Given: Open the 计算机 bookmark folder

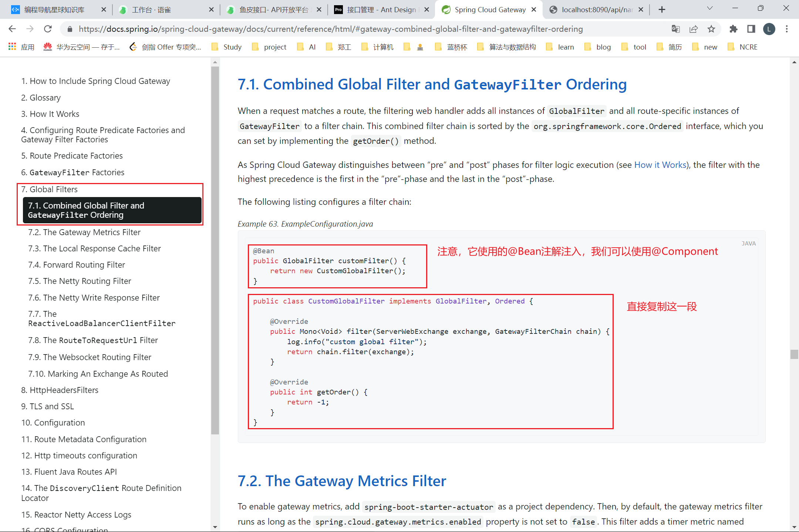Looking at the screenshot, I should tap(377, 47).
